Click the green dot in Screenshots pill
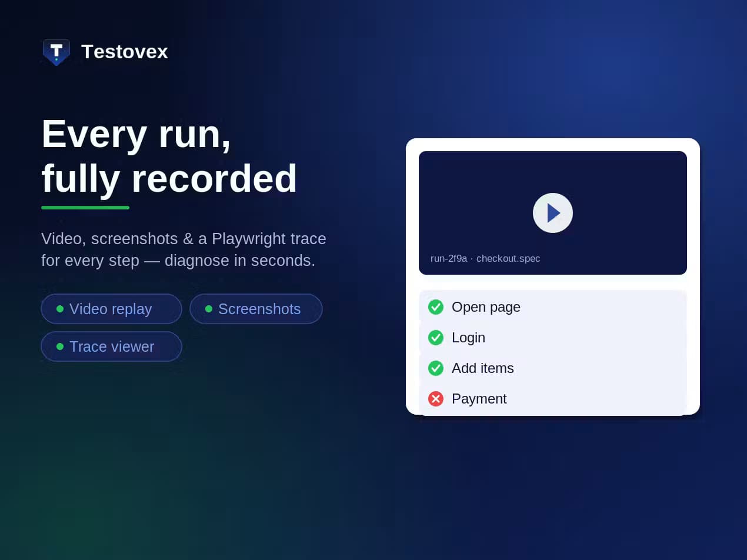This screenshot has width=747, height=560. (209, 309)
